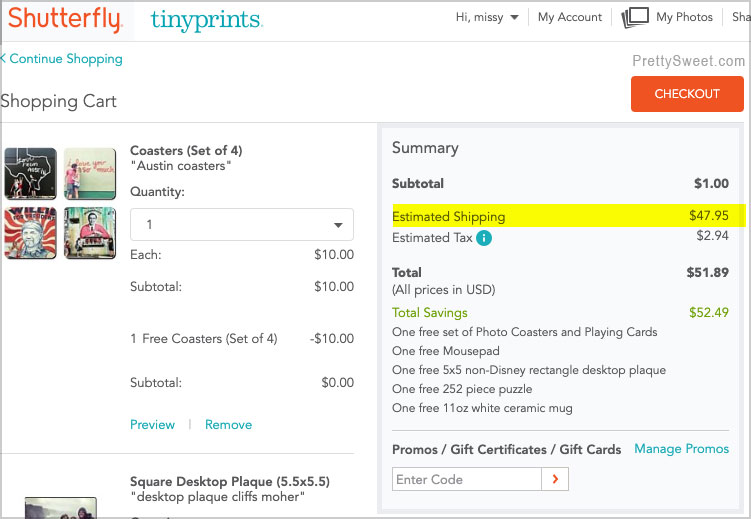This screenshot has height=519, width=751.
Task: Open the Willie portrait coaster thumbnail
Action: coord(29,233)
